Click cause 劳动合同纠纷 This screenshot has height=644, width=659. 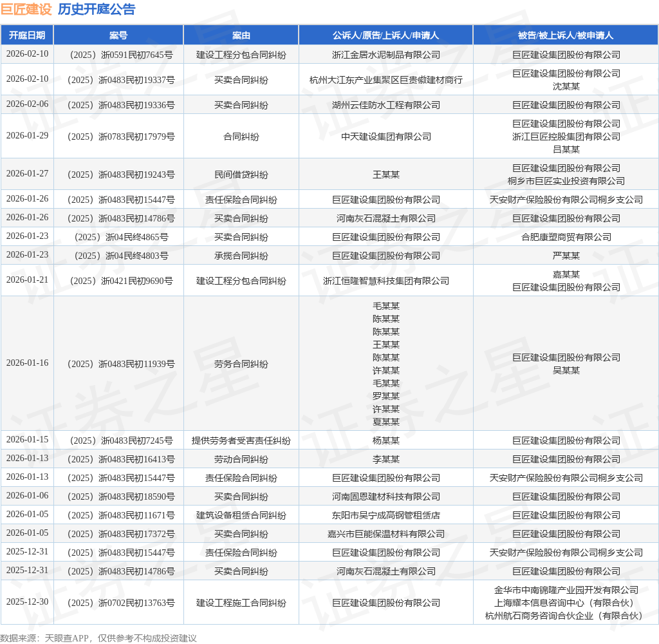[241, 459]
